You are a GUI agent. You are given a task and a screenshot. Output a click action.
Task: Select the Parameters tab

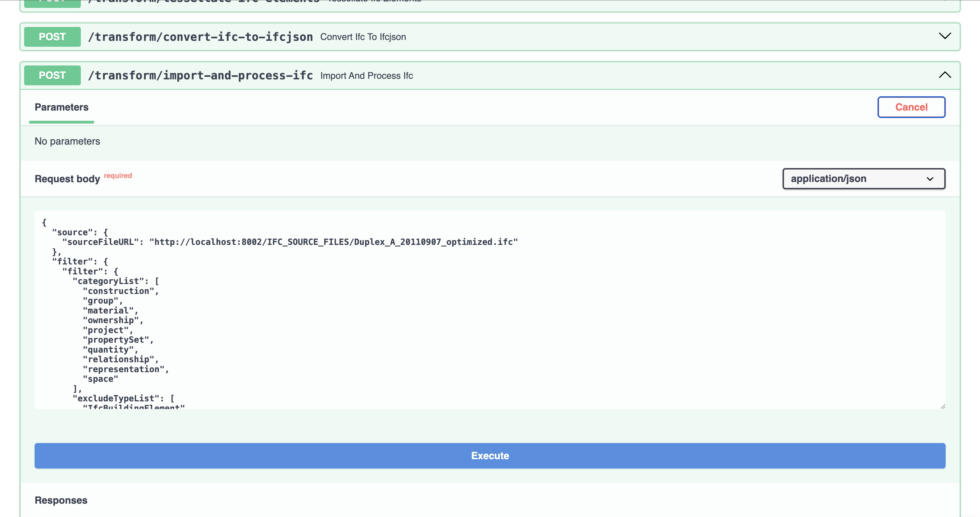62,107
